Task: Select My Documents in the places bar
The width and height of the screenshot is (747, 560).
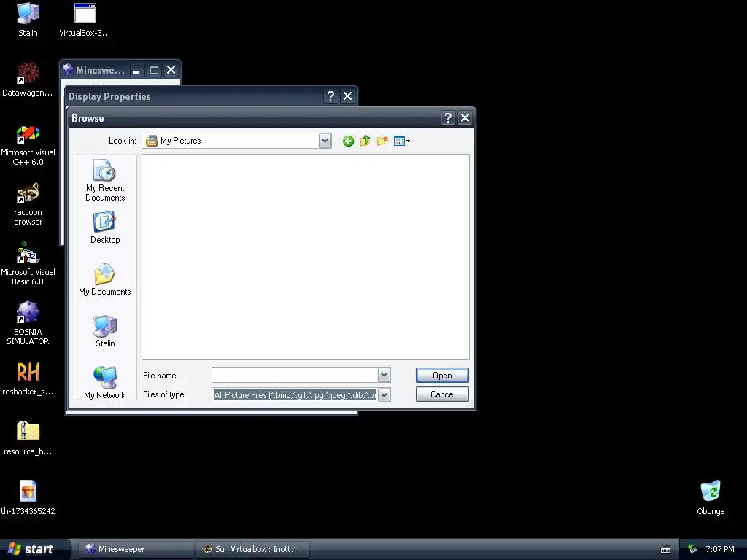Action: [105, 279]
